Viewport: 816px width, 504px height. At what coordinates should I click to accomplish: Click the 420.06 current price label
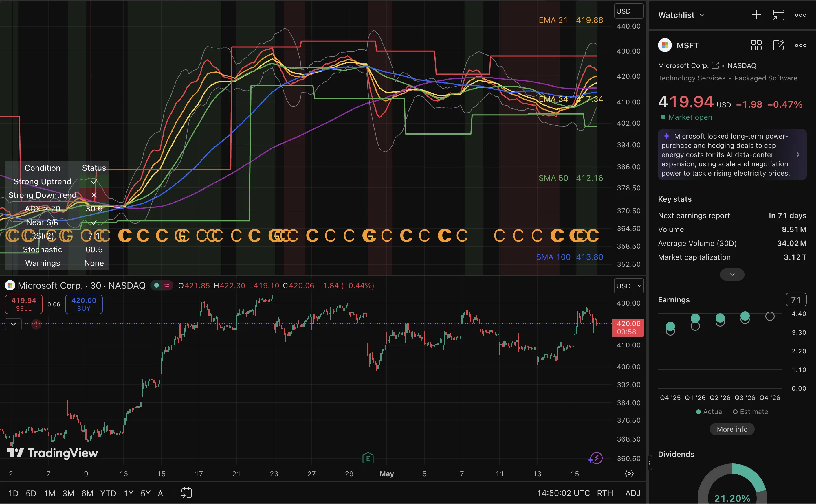tap(628, 327)
